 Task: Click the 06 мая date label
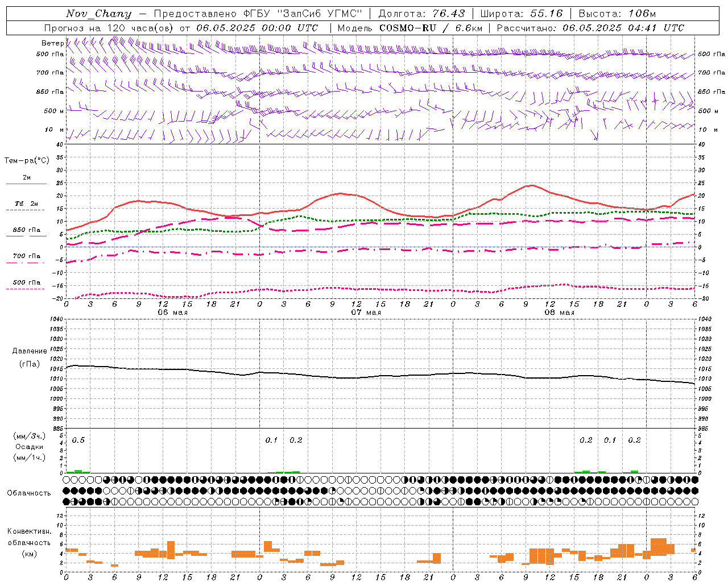[172, 312]
